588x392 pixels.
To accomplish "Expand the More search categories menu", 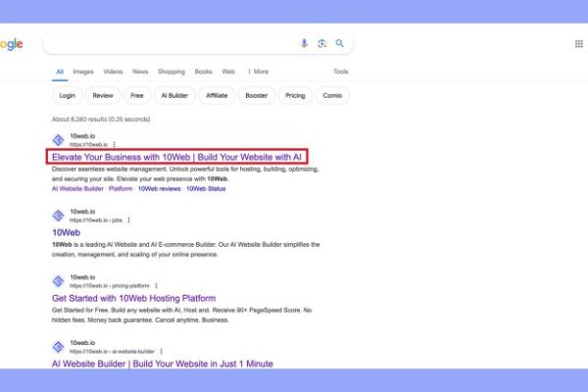I will 259,72.
